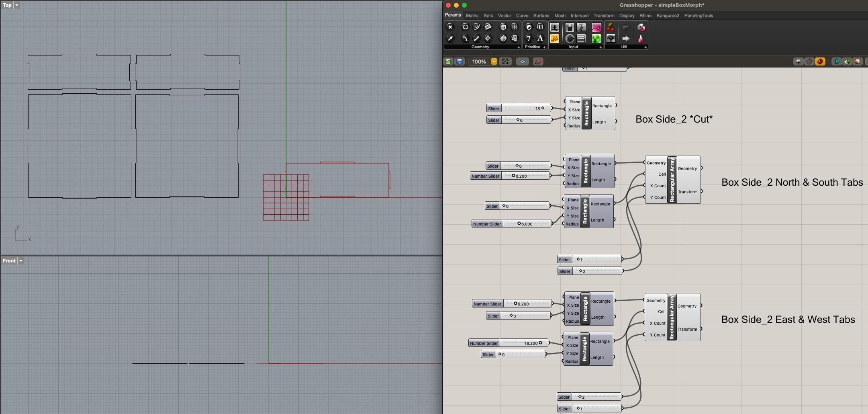The image size is (868, 414).
Task: Select the tree viewer icon in Util panel
Action: (x=611, y=39)
